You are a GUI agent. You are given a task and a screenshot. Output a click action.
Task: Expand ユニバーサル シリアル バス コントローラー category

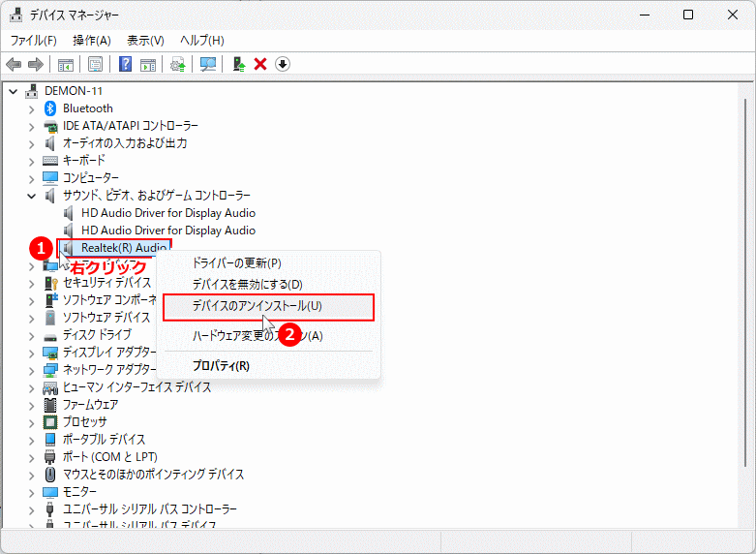31,510
